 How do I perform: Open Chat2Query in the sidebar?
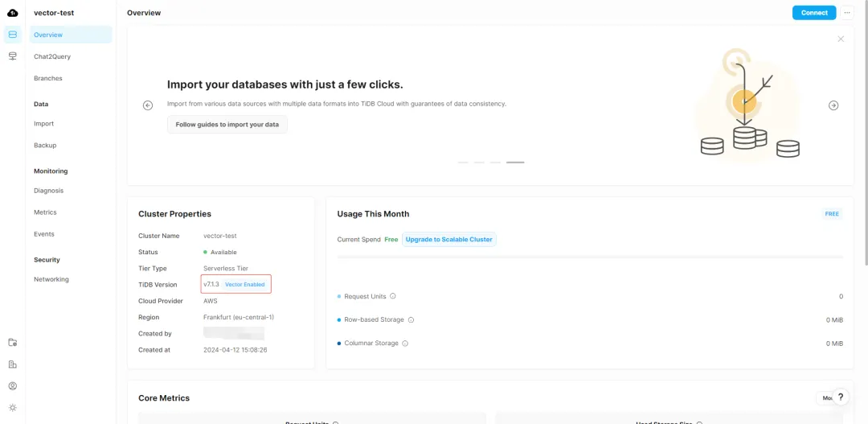[x=52, y=56]
